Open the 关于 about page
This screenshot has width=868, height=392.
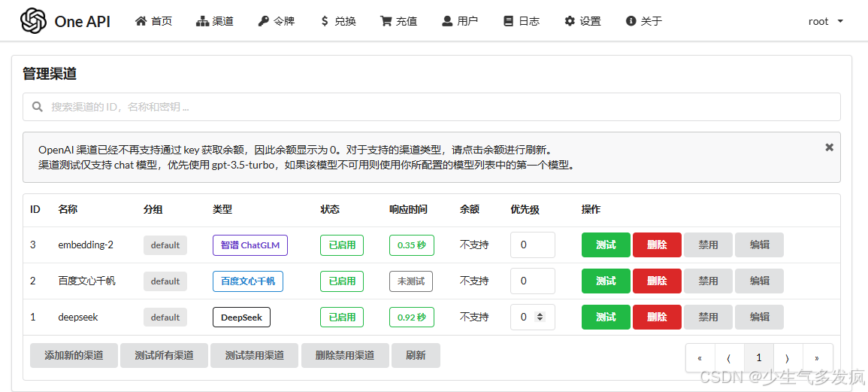[644, 21]
